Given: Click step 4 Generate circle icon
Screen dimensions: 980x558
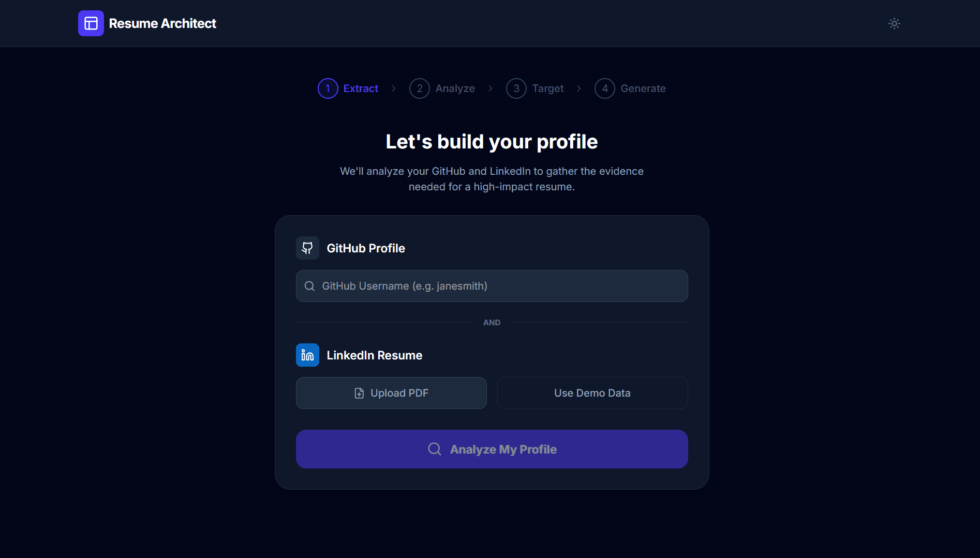Looking at the screenshot, I should tap(604, 88).
